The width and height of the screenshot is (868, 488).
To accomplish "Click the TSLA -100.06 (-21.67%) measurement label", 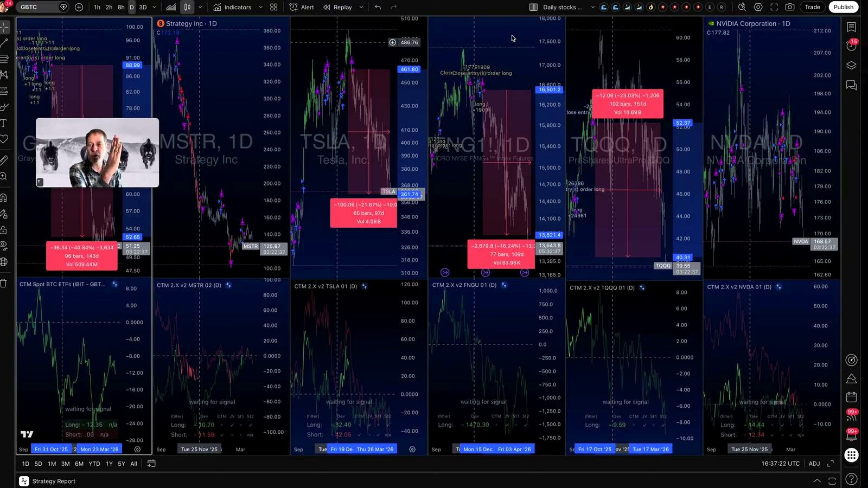I will click(363, 213).
